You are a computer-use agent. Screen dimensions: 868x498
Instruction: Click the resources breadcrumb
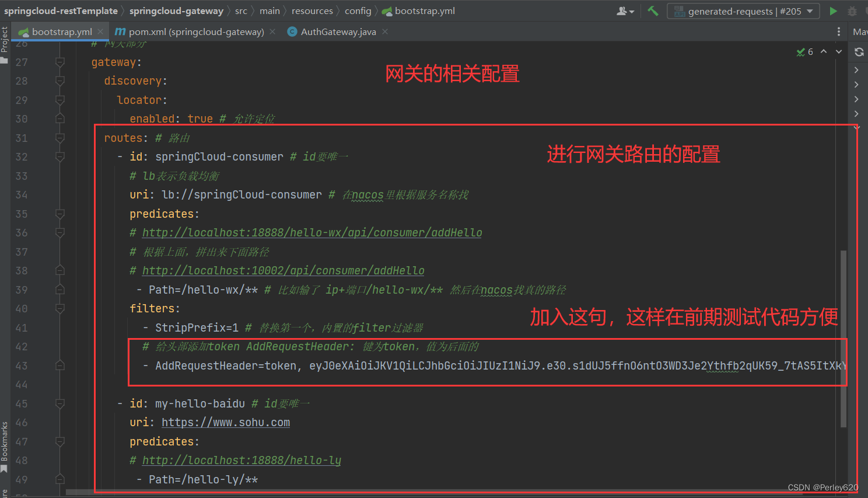312,11
